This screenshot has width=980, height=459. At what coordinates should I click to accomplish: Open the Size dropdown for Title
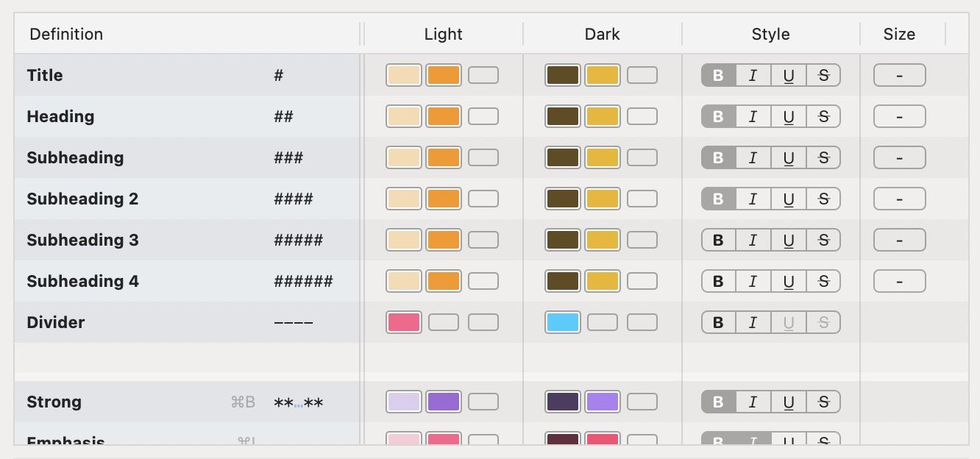[x=899, y=75]
